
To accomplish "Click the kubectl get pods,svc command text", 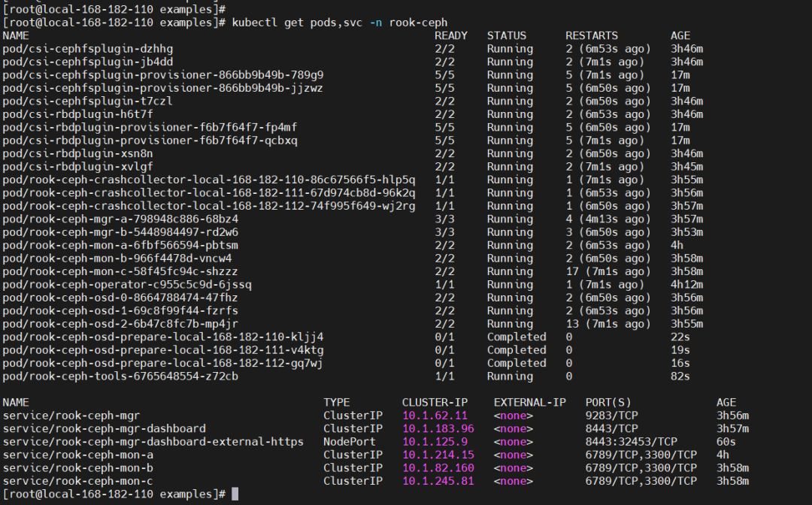I will [x=297, y=23].
